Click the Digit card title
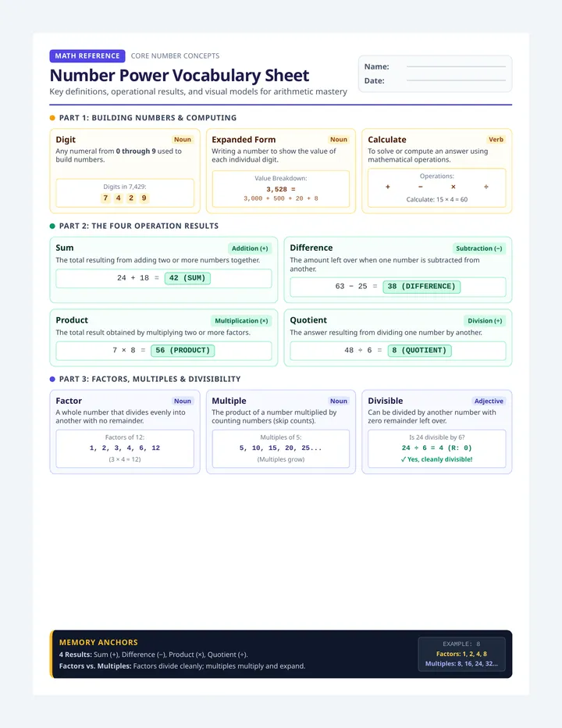 [x=66, y=140]
